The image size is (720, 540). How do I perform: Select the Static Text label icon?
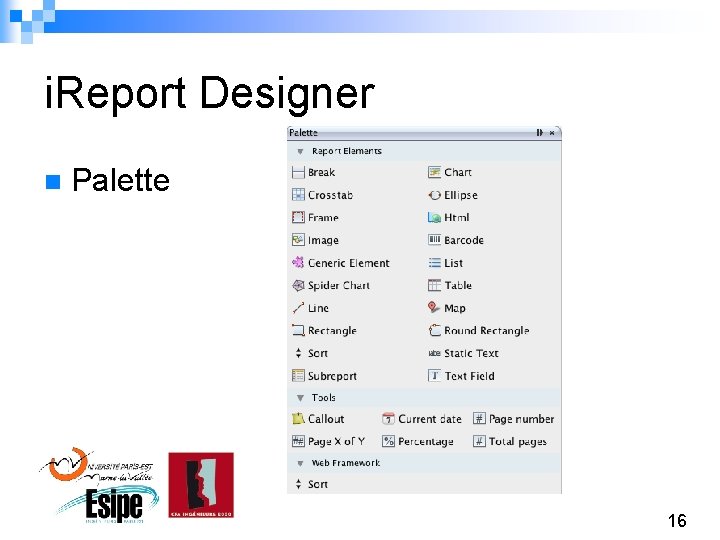point(434,353)
